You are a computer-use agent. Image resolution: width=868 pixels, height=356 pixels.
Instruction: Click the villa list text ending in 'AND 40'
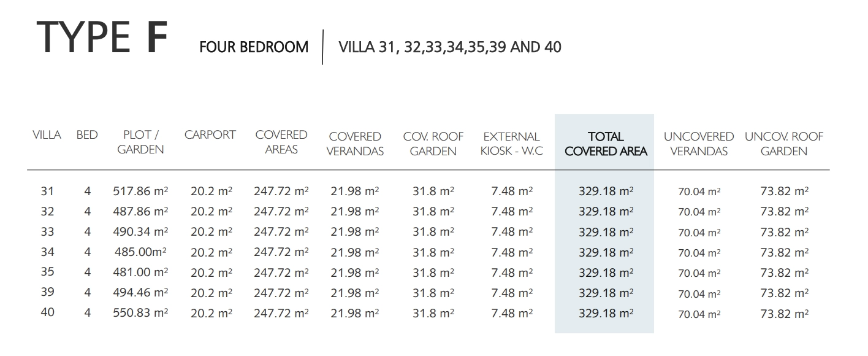tap(450, 47)
